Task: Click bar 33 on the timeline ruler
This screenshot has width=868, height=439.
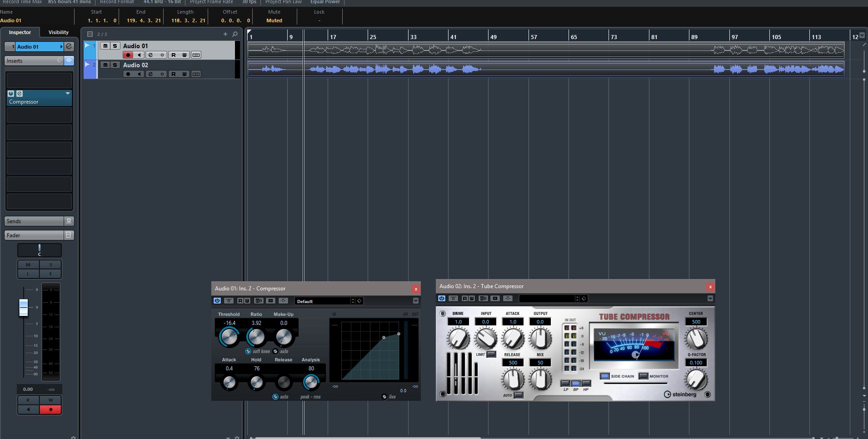Action: click(x=413, y=37)
